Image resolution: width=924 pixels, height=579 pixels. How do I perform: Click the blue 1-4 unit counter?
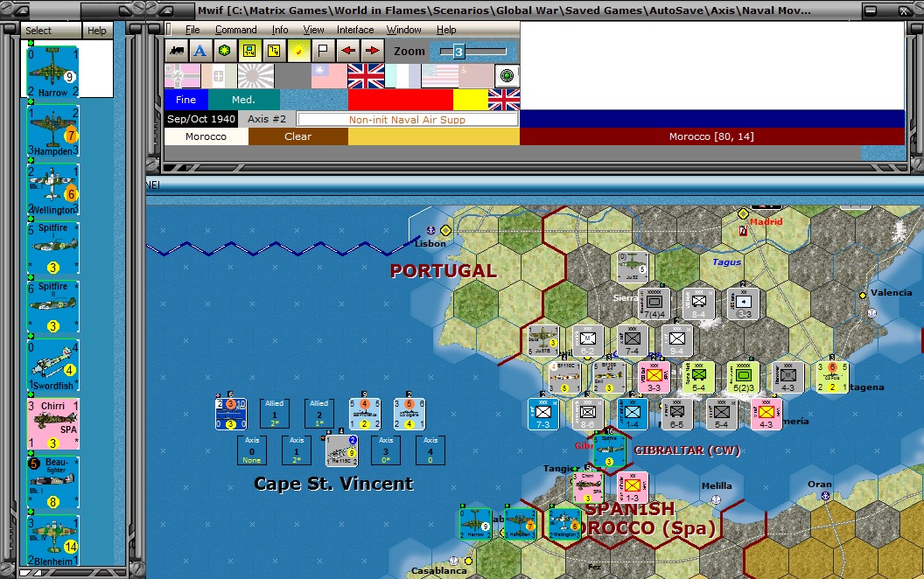coord(633,414)
